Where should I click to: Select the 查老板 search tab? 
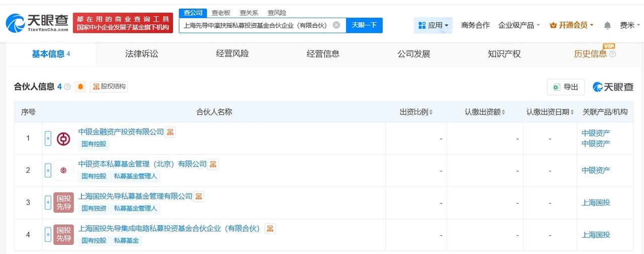tap(221, 13)
